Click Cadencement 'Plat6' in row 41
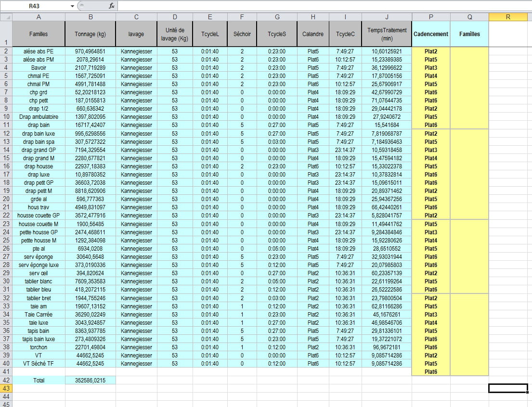Screen dimensions: 532x407 coord(431,372)
